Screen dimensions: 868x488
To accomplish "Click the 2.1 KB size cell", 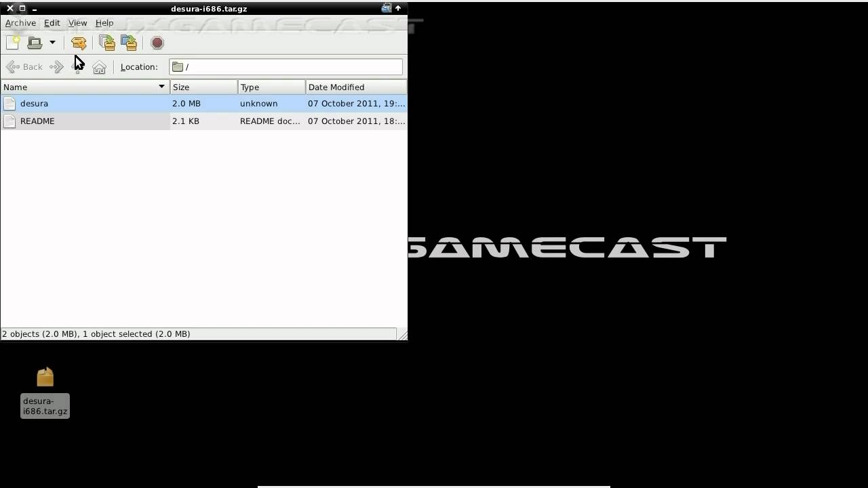I will [x=186, y=121].
